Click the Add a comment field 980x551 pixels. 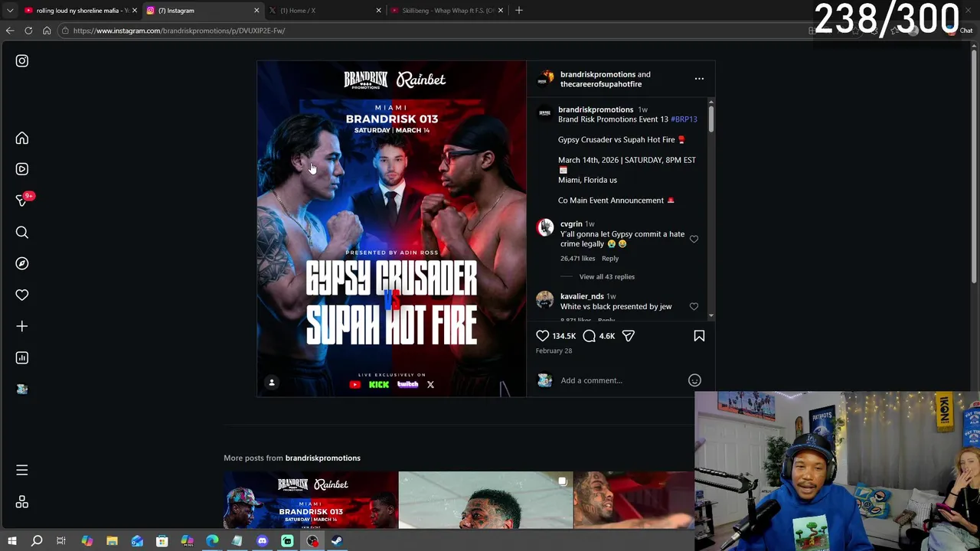click(620, 380)
